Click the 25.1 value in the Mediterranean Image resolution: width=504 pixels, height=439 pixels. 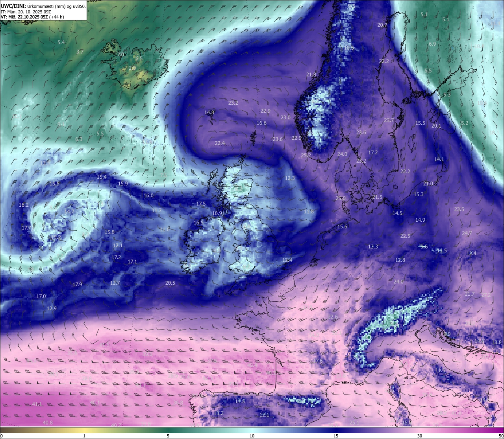pos(354,422)
